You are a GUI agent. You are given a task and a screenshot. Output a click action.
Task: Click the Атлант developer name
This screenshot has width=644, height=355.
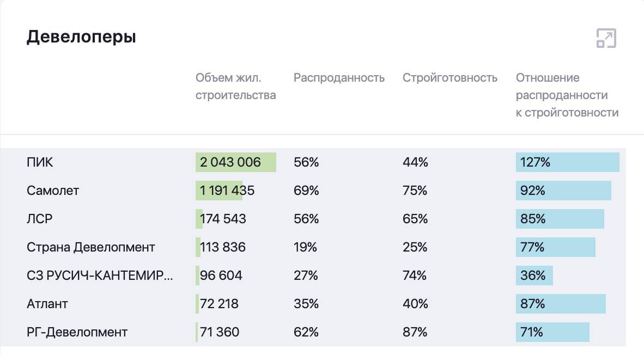pyautogui.click(x=47, y=304)
